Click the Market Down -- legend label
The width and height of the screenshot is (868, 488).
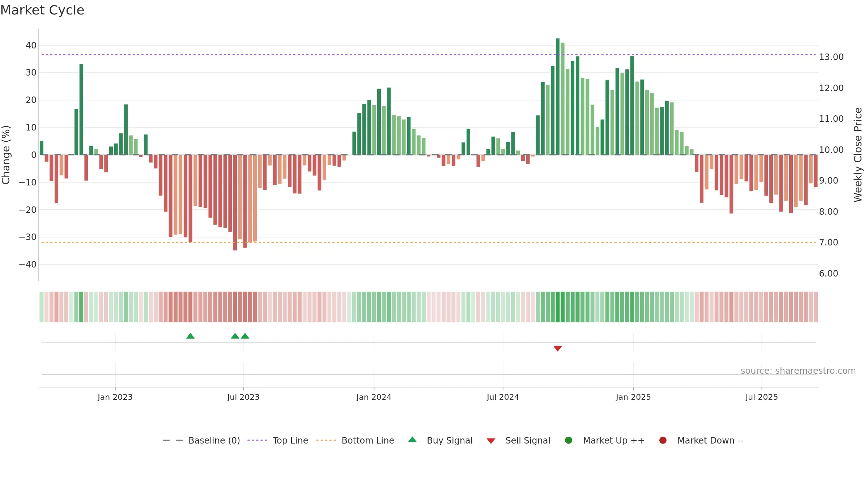coord(710,440)
